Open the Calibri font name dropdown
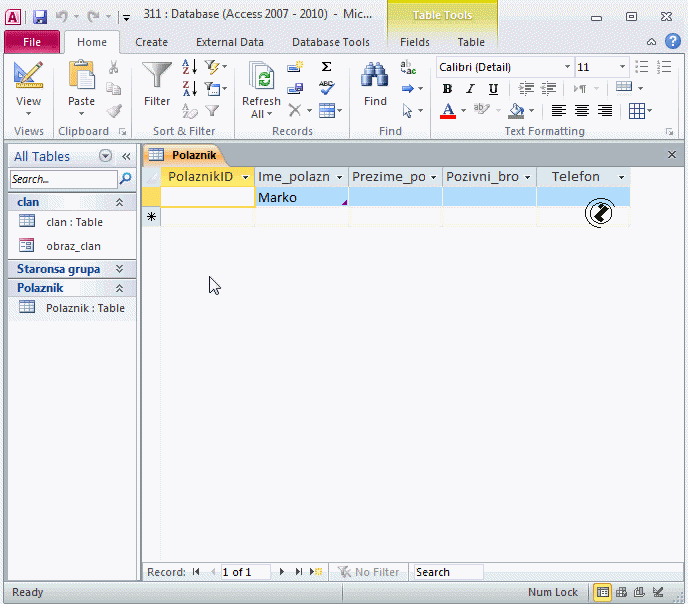688x604 pixels. pos(568,67)
